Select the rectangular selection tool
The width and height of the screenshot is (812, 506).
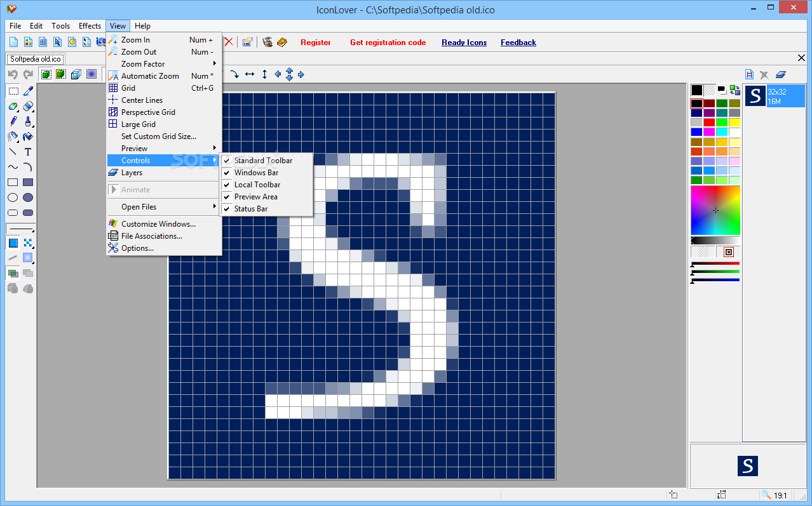pos(13,91)
